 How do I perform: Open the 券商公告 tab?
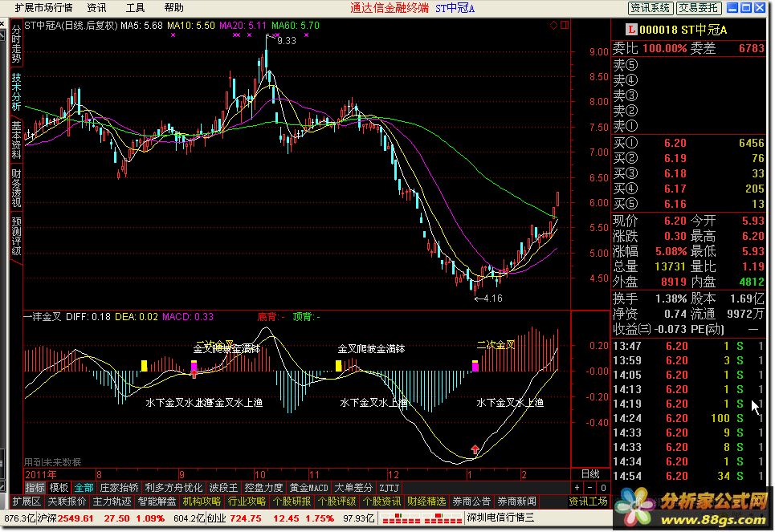[x=471, y=502]
